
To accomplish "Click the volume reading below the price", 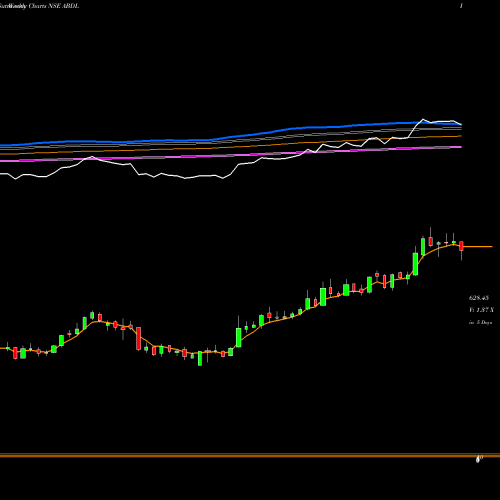I will point(481,310).
